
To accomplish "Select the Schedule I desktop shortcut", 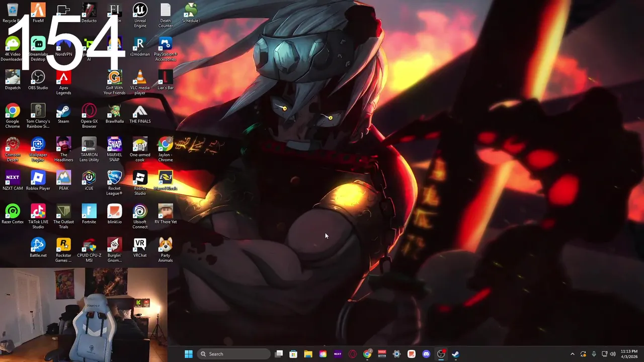I will click(x=191, y=13).
